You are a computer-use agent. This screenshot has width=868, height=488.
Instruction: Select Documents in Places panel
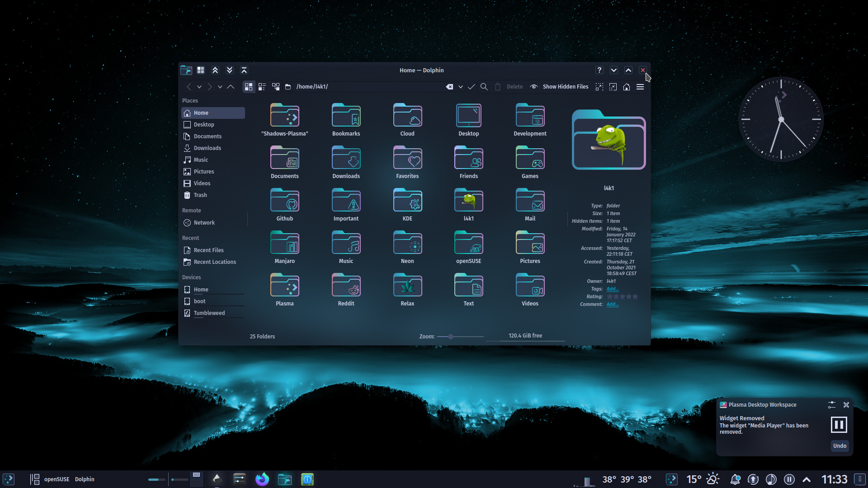[213, 136]
